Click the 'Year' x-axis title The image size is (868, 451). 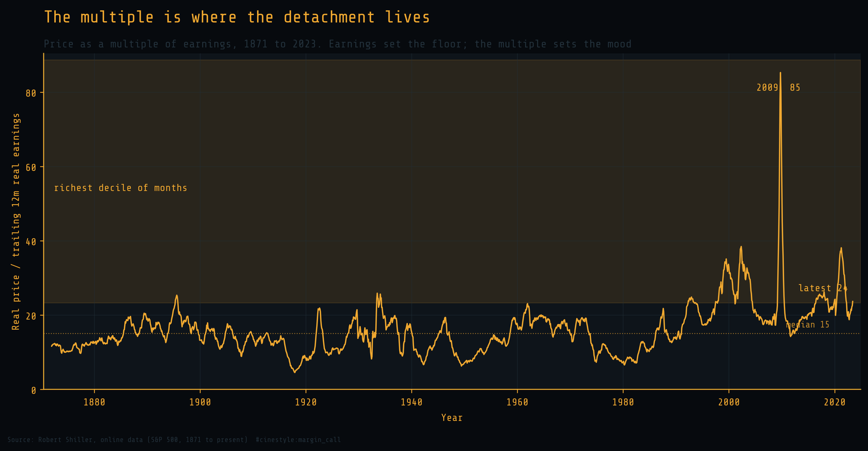click(x=452, y=417)
